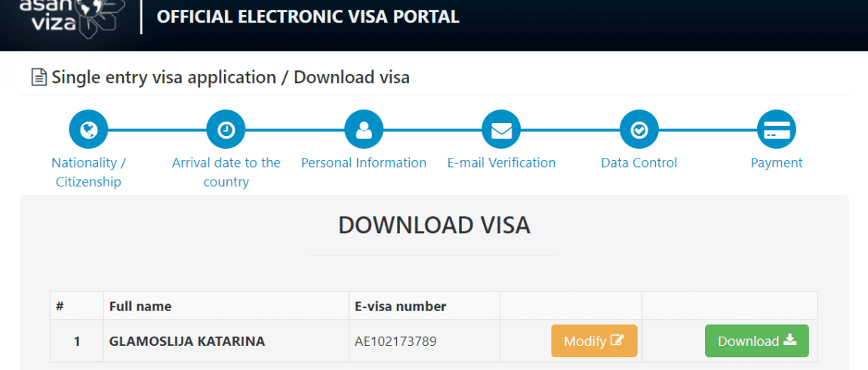The image size is (868, 370).
Task: Click the Modify button for Glamoslija Katarina
Action: pos(595,341)
